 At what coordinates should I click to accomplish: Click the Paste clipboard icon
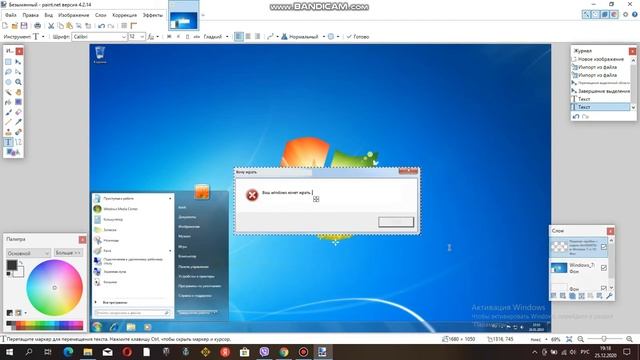tap(69, 26)
